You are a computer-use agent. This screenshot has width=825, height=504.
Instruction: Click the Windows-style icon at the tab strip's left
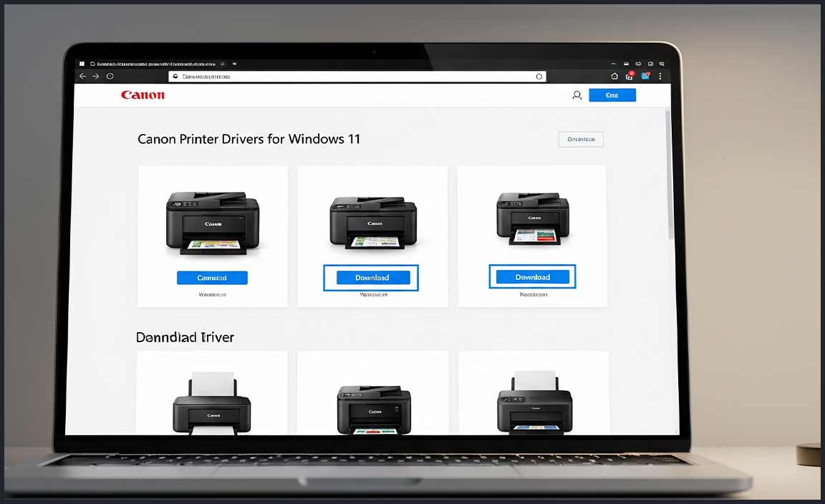[82, 64]
